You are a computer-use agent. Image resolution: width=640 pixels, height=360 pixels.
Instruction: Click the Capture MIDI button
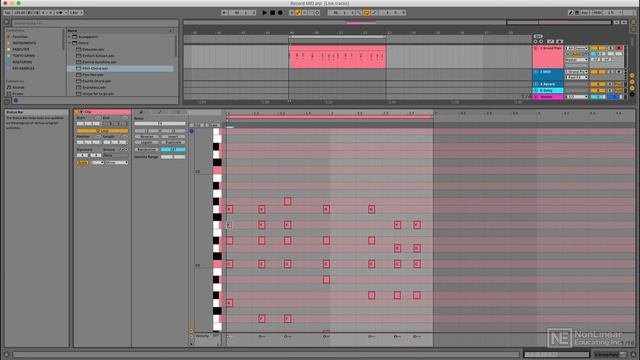coord(311,13)
